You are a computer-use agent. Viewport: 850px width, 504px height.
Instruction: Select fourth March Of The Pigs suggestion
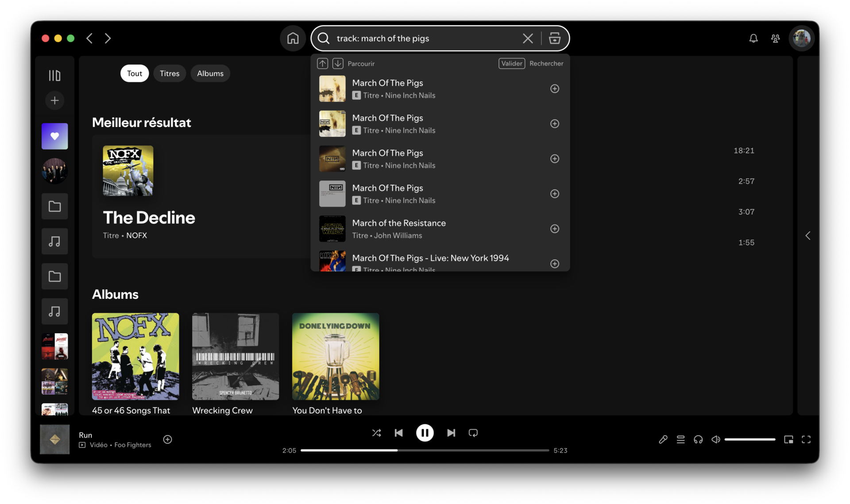click(440, 194)
